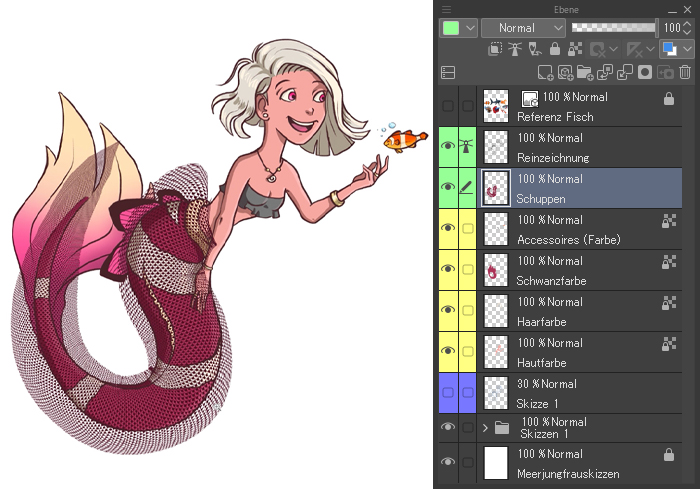Select the Hautfarbe layer
Viewport: 700px width, 489px height.
point(580,352)
